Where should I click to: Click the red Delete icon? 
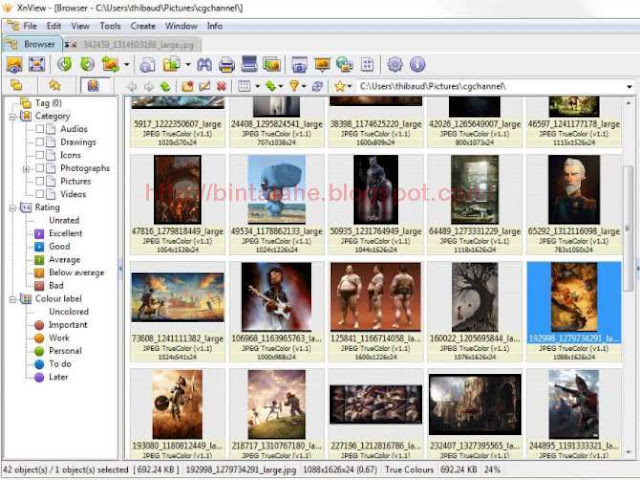221,86
